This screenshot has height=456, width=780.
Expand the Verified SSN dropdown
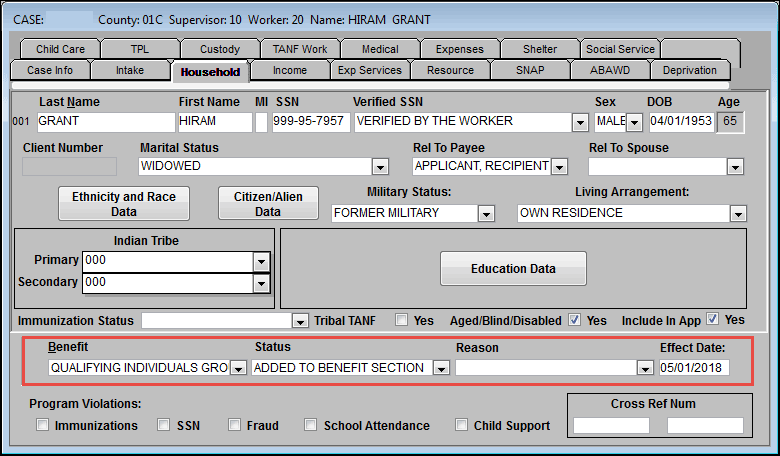coord(580,122)
